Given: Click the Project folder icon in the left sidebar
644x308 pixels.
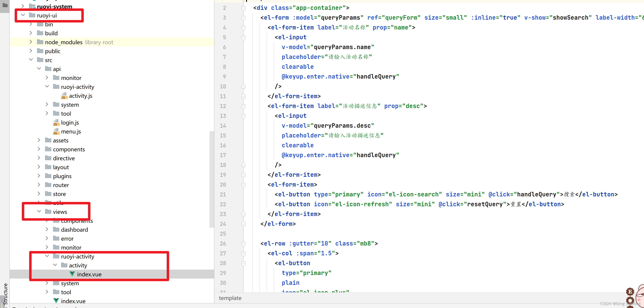Looking at the screenshot, I should tap(5, 5).
